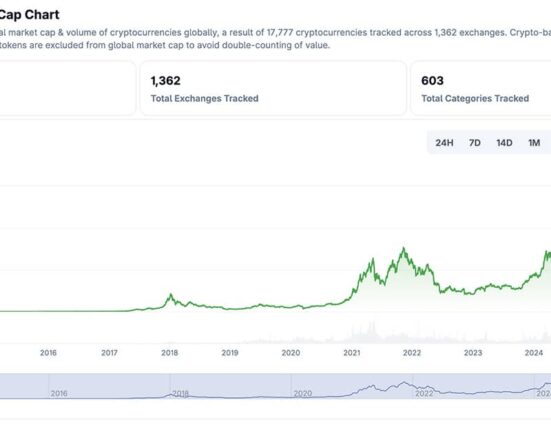Click the 1,362 exchanges count
The height and width of the screenshot is (431, 551).
click(166, 81)
